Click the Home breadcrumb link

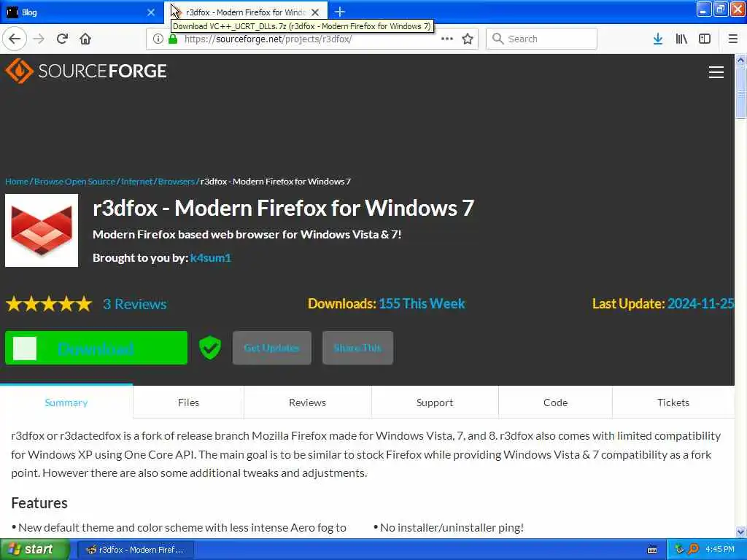(17, 182)
